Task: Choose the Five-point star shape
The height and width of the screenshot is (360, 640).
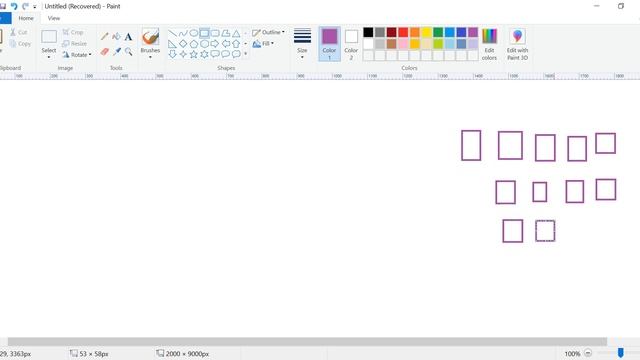Action: pos(194,54)
